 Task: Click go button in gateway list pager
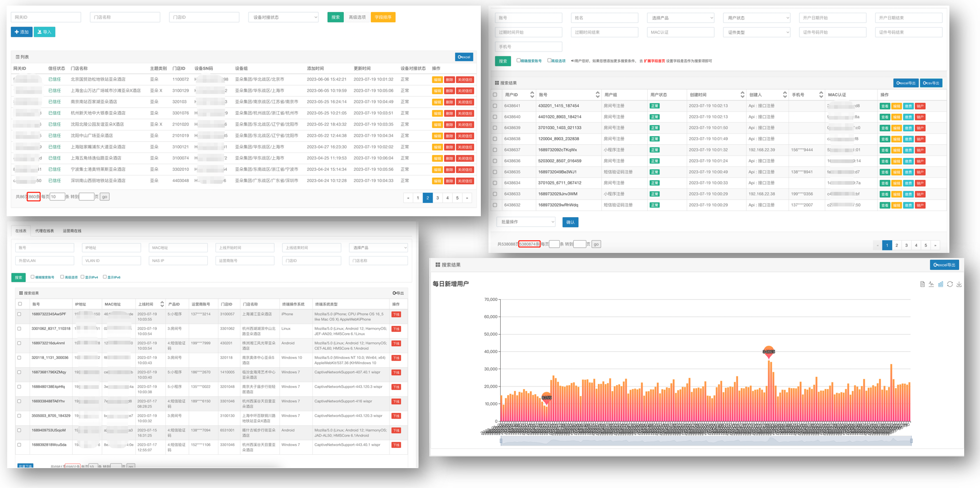pyautogui.click(x=105, y=197)
